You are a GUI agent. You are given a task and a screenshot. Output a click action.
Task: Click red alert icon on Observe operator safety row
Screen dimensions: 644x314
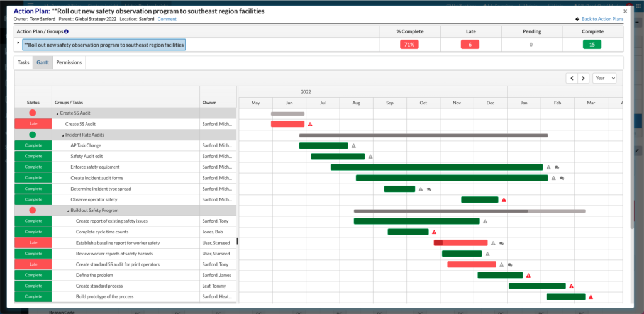click(x=504, y=200)
